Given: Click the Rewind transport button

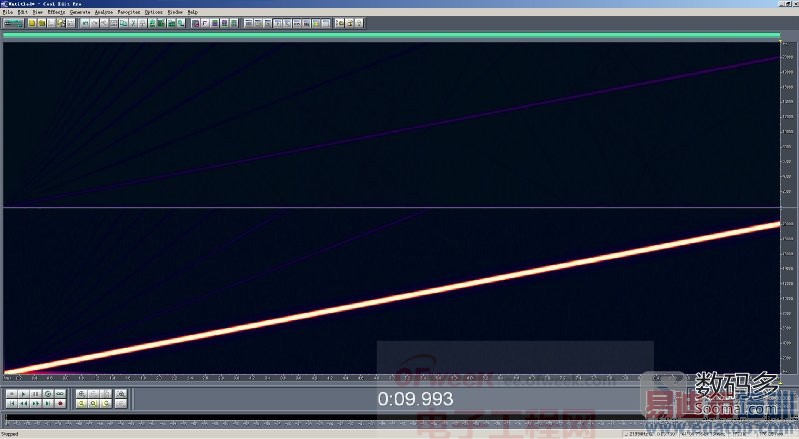Looking at the screenshot, I should coord(23,403).
